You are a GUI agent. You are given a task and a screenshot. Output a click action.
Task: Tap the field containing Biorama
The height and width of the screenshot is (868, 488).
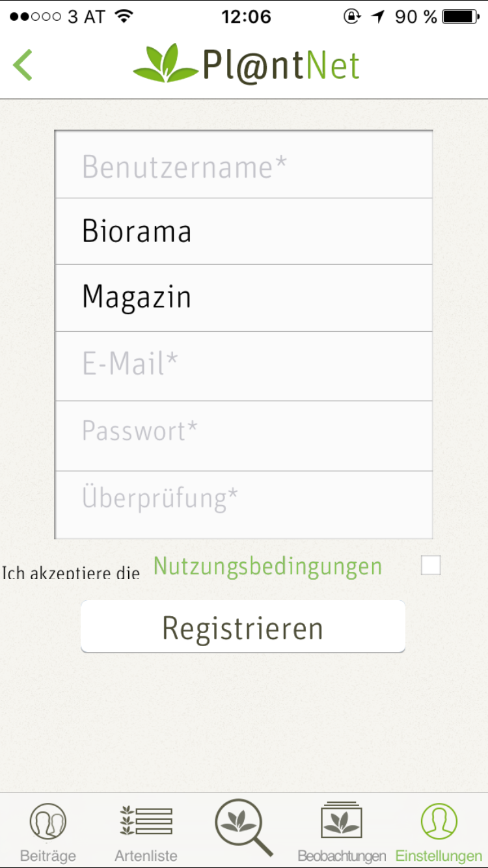click(x=244, y=232)
